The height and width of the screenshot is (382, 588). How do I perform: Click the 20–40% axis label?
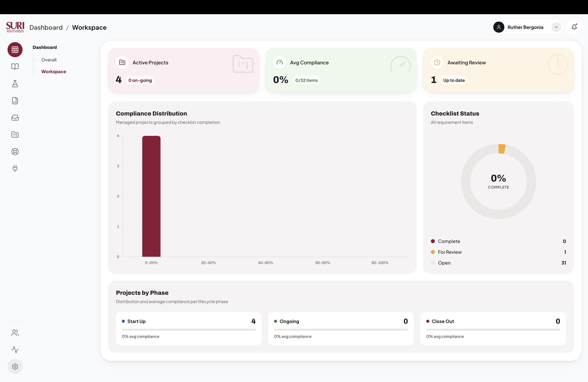click(x=208, y=263)
